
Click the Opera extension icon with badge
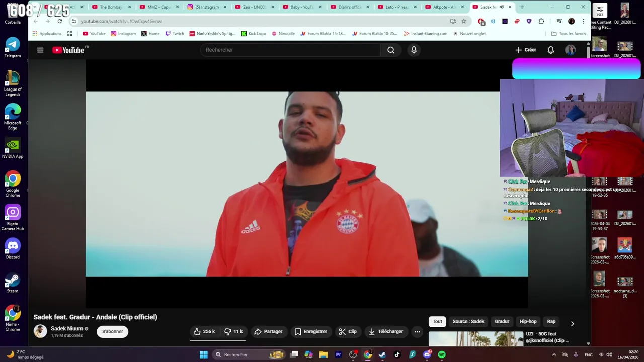click(x=481, y=21)
